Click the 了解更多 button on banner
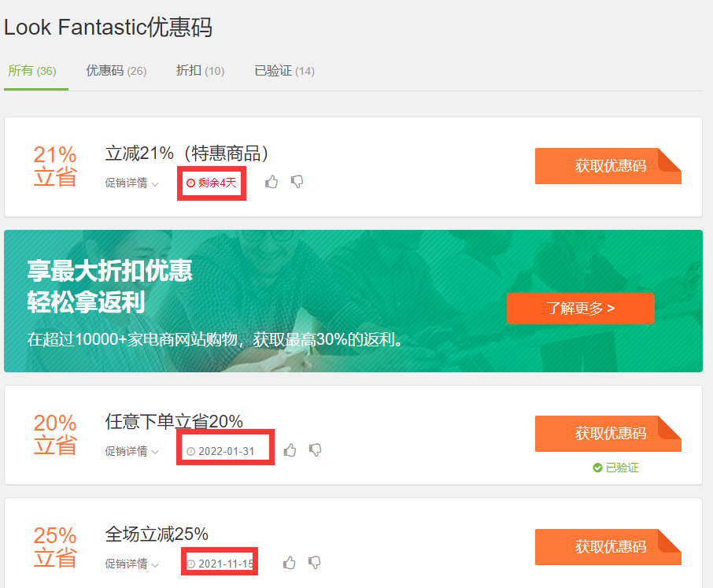Image resolution: width=713 pixels, height=588 pixels. [580, 308]
